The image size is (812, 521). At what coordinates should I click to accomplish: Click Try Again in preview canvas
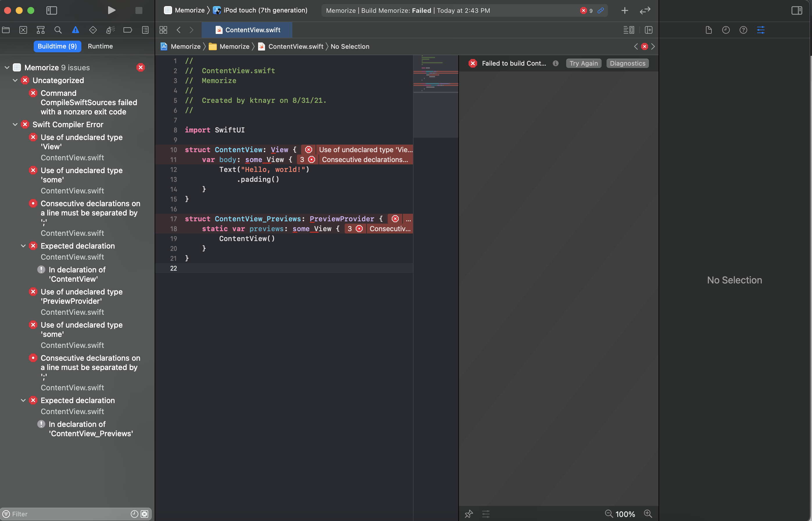coord(584,63)
